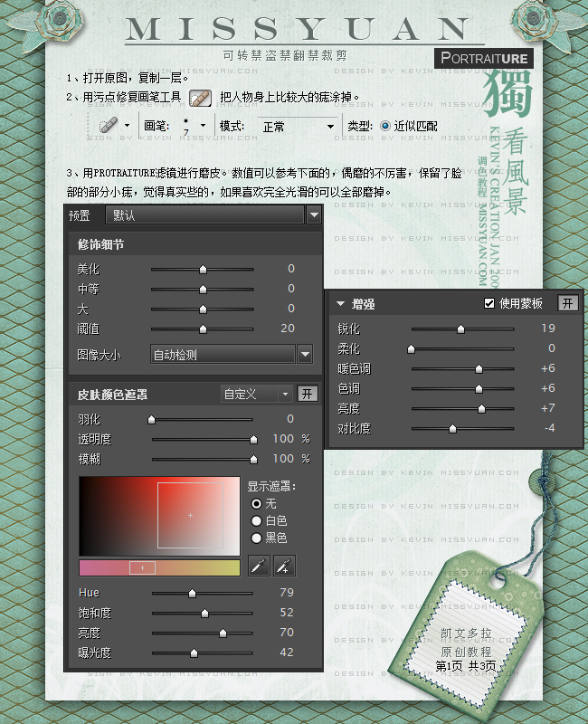
Task: Adjust the 曝光度 slider handle
Action: click(194, 653)
